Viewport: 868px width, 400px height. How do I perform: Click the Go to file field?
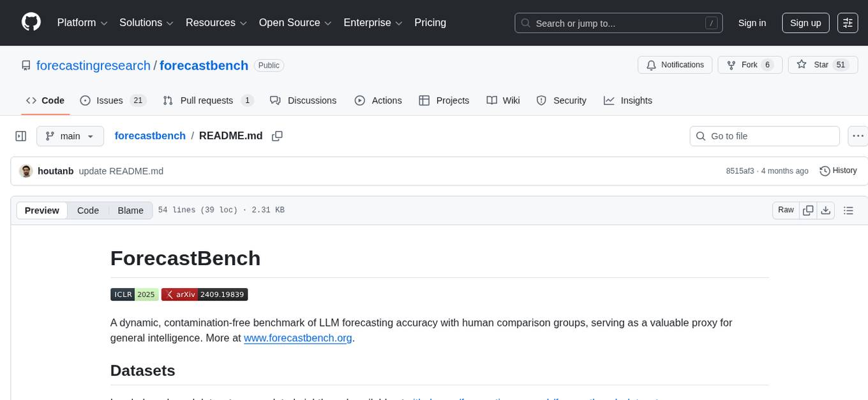(x=764, y=135)
